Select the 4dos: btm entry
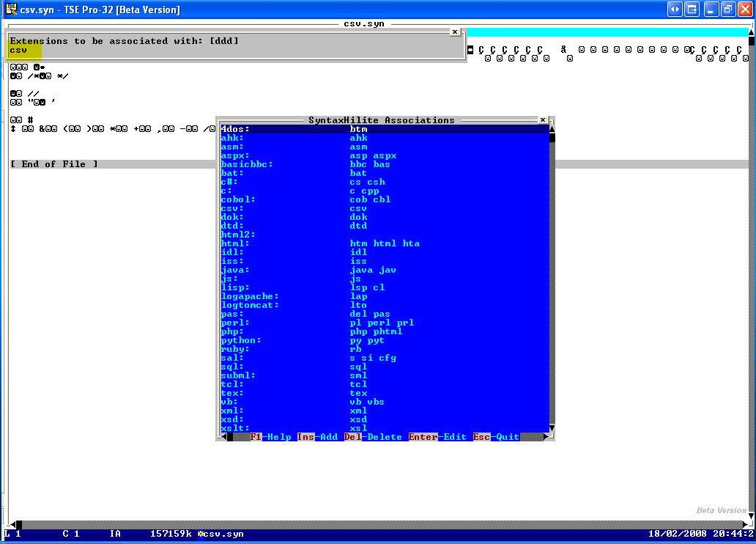Screen dimensions: 756x544 [385, 129]
